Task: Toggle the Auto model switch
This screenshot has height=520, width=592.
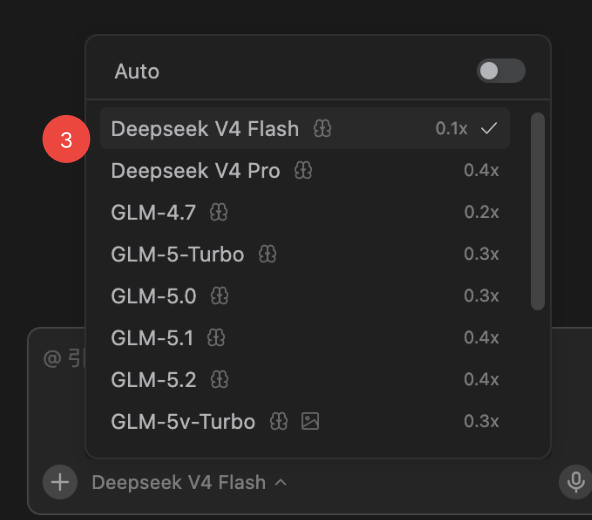Action: pyautogui.click(x=501, y=71)
